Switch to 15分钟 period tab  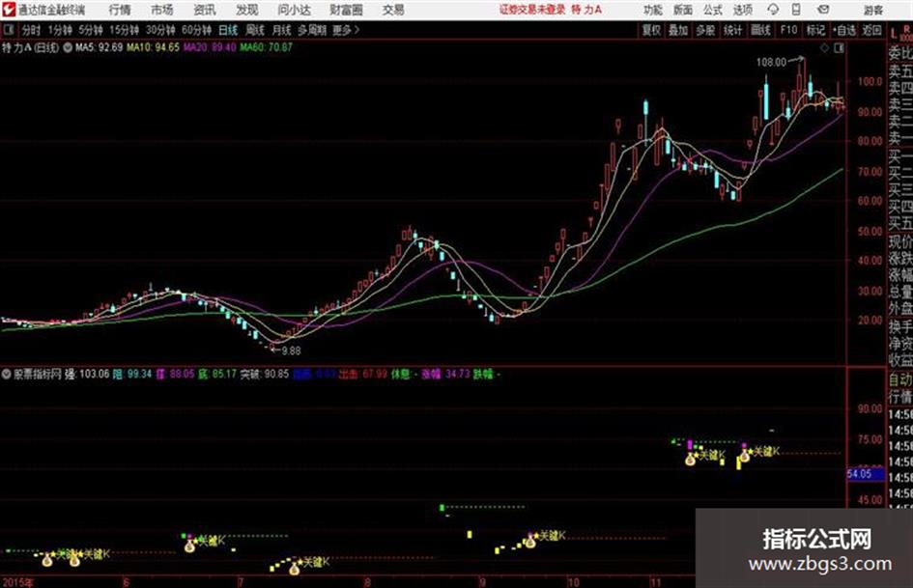[x=124, y=30]
